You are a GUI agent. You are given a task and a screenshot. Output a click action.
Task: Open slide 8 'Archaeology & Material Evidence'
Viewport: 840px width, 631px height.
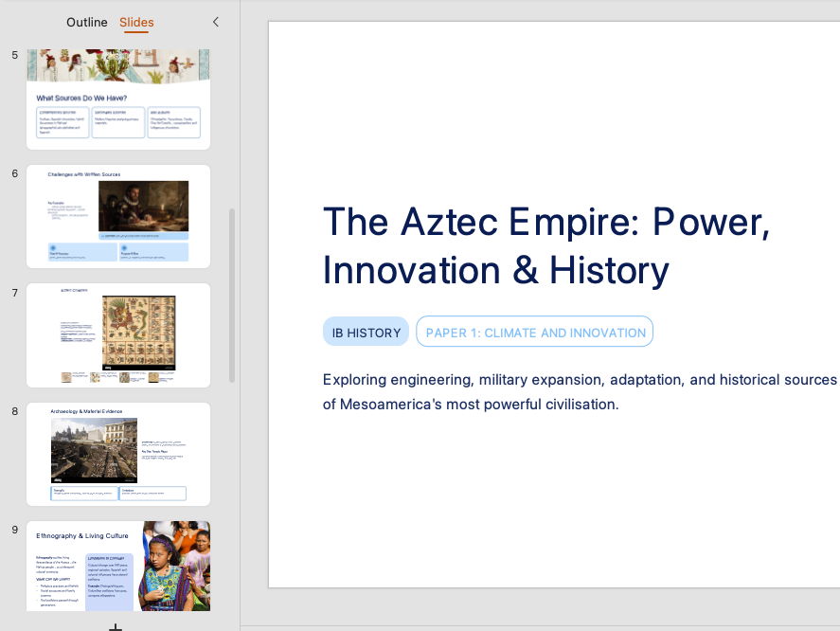click(x=117, y=453)
